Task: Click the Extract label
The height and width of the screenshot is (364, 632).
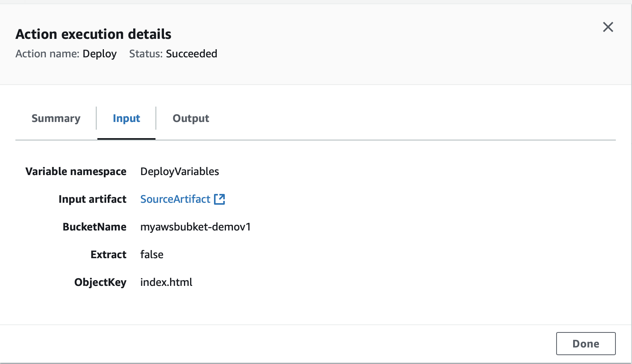Action: point(109,255)
